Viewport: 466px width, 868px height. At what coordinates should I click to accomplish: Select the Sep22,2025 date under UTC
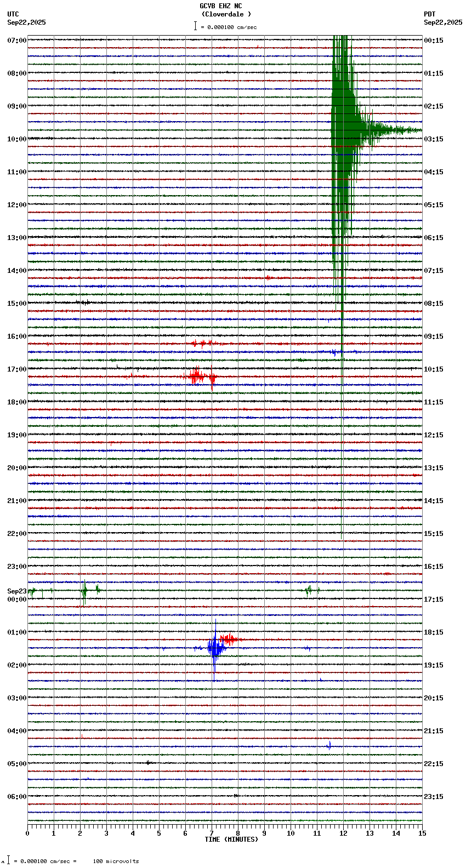[26, 22]
